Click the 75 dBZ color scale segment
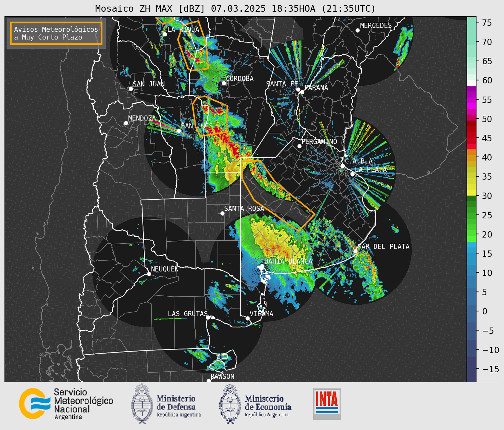The width and height of the screenshot is (504, 430). click(x=471, y=22)
